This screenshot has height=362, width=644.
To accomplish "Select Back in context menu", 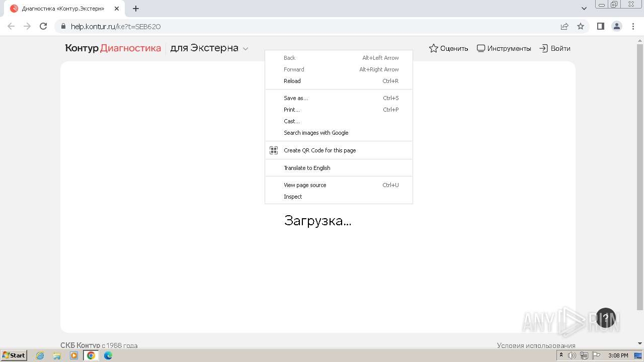I will tap(339, 58).
